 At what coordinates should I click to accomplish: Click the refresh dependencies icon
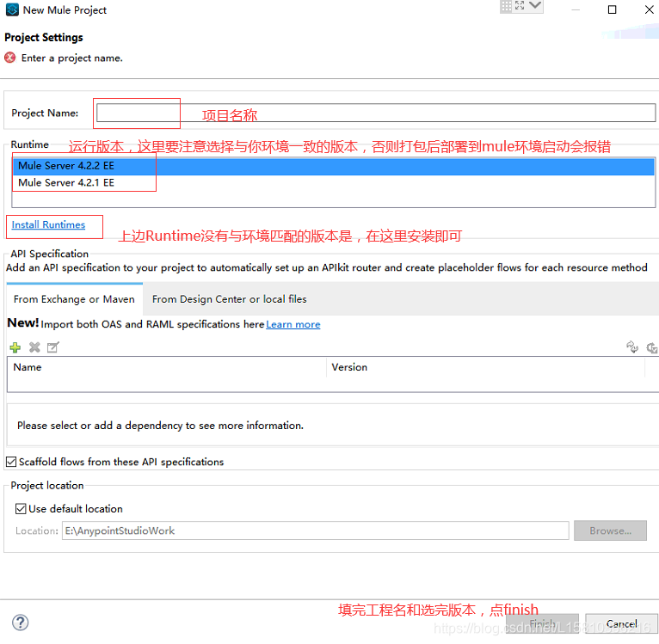[x=632, y=347]
